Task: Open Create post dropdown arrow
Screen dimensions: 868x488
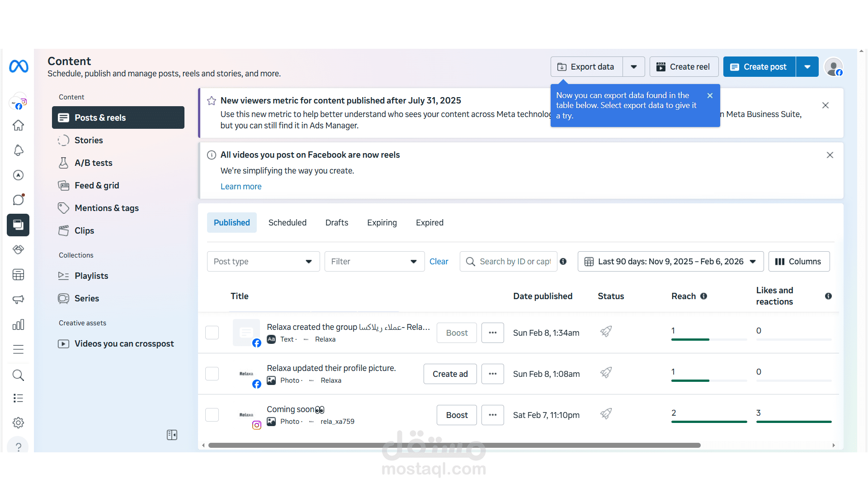Action: (807, 67)
